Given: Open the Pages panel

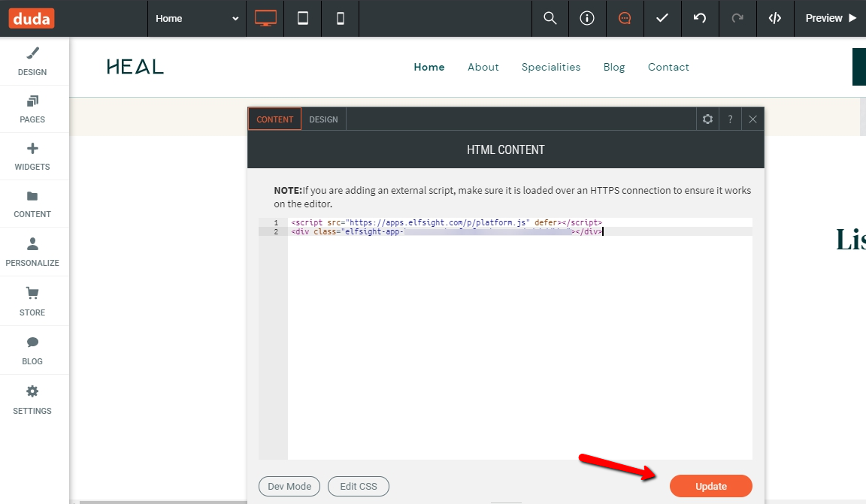Looking at the screenshot, I should pos(32,109).
